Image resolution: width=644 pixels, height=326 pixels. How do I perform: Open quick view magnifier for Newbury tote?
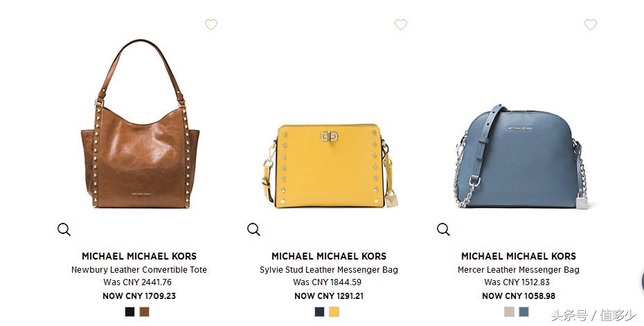(64, 229)
